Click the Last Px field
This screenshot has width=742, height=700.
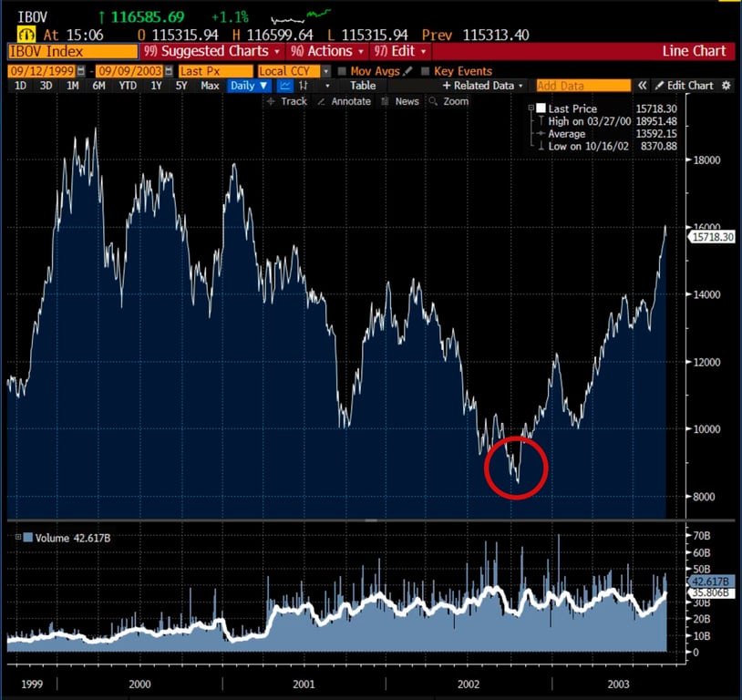pyautogui.click(x=215, y=71)
